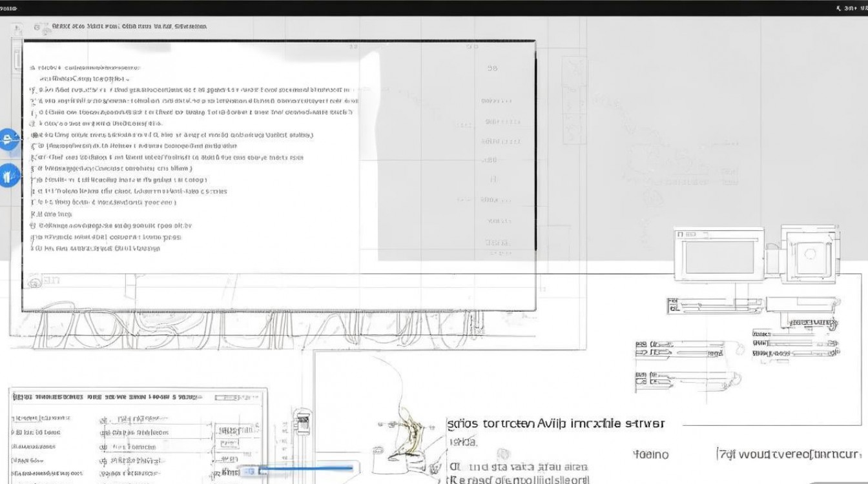Click the small round icon inside document window footer
The image size is (868, 484).
pyautogui.click(x=31, y=281)
